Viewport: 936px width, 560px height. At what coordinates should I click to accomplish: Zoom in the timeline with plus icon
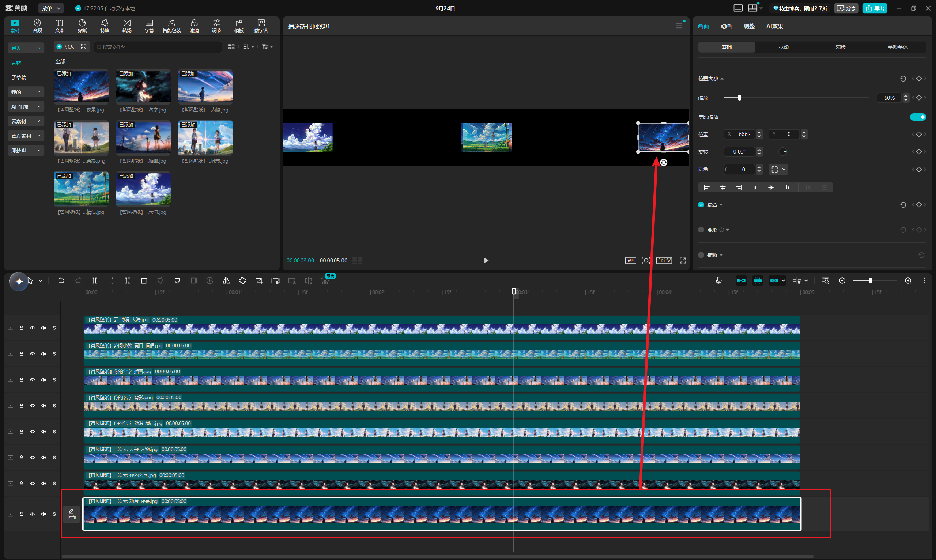pyautogui.click(x=908, y=280)
